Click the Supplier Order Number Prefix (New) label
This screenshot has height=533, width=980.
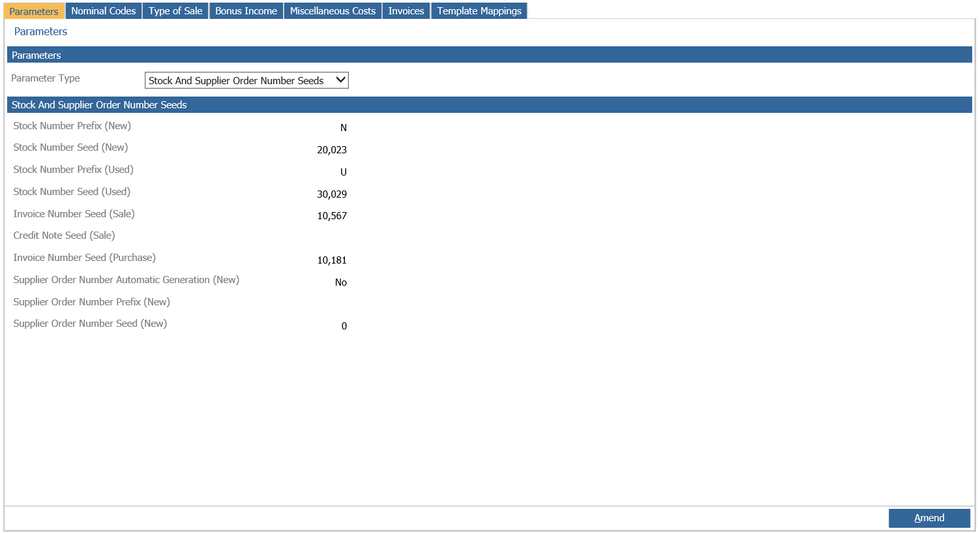click(x=91, y=302)
